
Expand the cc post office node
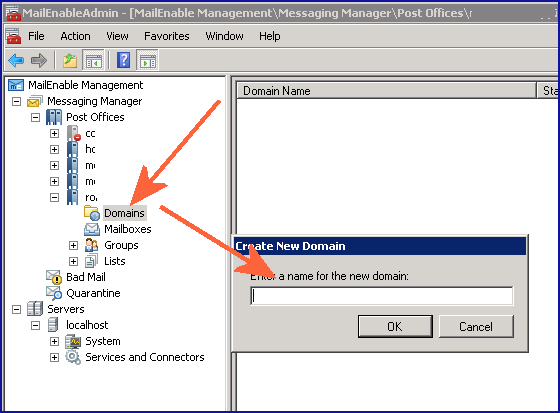tap(54, 133)
